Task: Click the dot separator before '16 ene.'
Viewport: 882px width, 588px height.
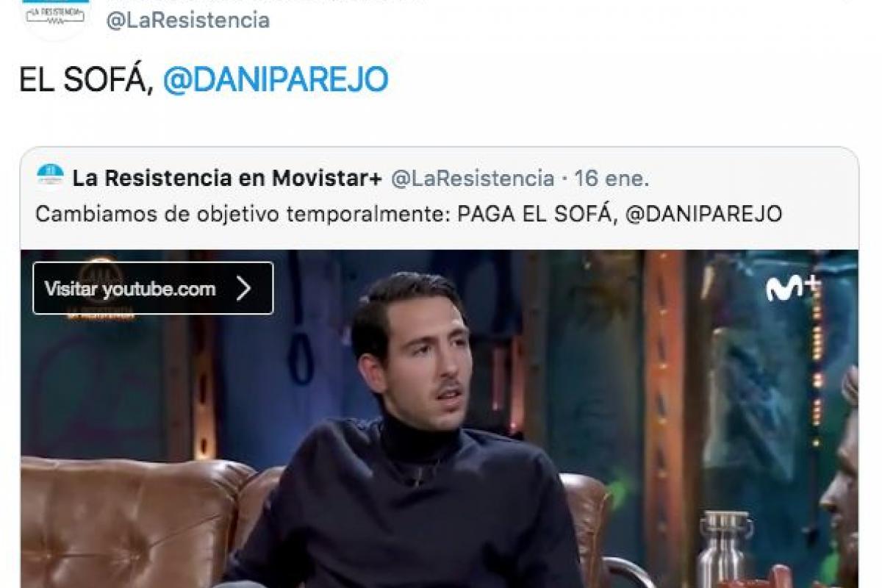Action: click(564, 179)
